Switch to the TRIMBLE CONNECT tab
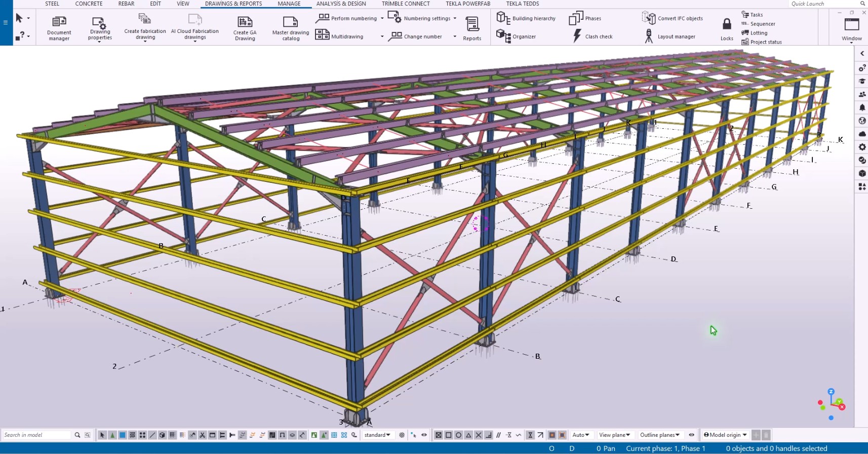This screenshot has width=868, height=454. [406, 4]
